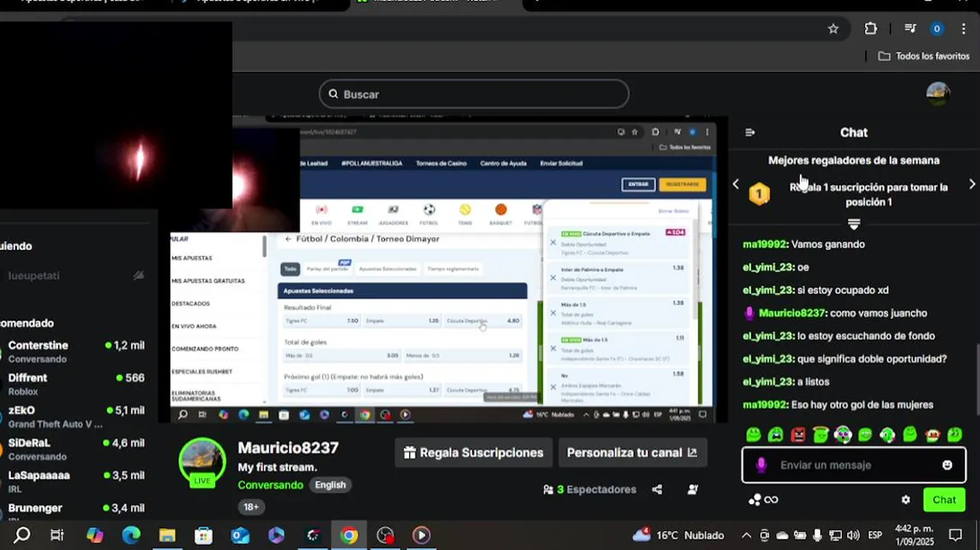Open the browser media control icon
980x550 pixels.
(910, 29)
